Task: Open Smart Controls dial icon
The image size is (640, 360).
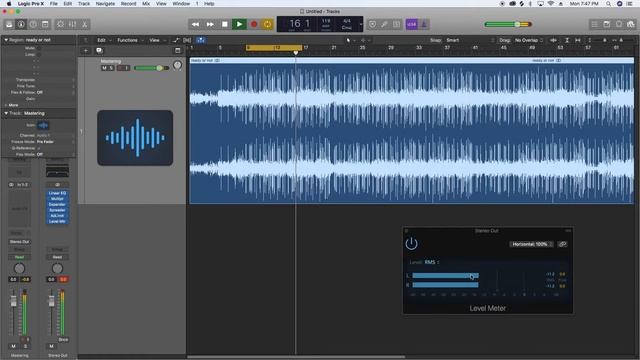Action: 60,24
